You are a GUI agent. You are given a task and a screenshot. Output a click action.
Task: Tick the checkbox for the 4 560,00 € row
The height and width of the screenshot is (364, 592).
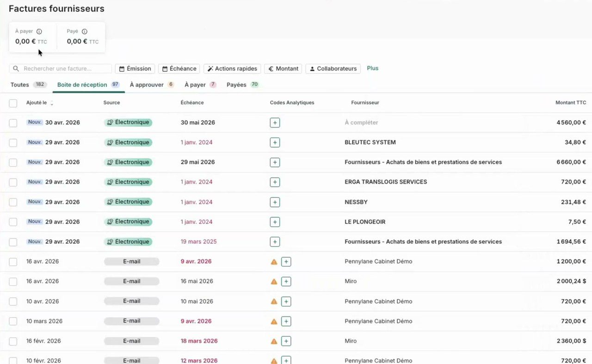click(13, 123)
